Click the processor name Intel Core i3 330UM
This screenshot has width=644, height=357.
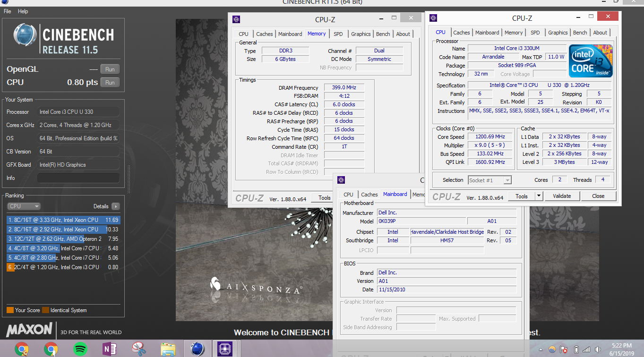point(517,48)
